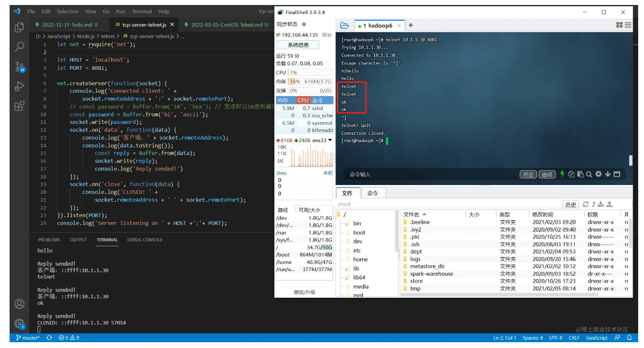
Task: Open terminal search magnifier in FinalShell
Action: [589, 174]
